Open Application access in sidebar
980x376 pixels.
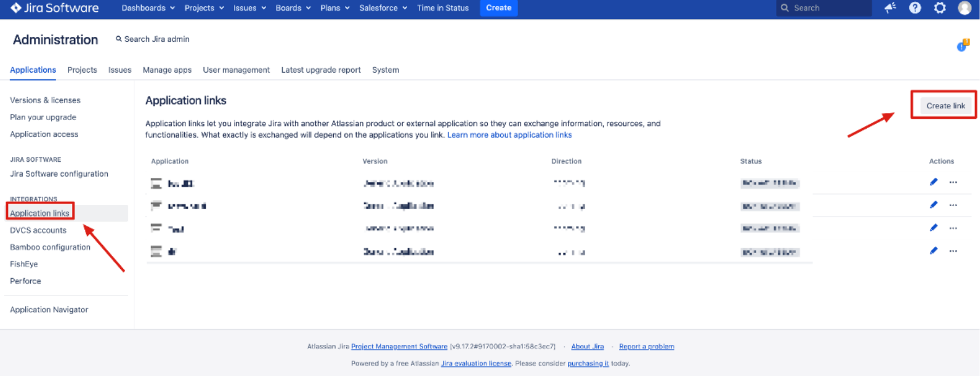click(x=44, y=134)
